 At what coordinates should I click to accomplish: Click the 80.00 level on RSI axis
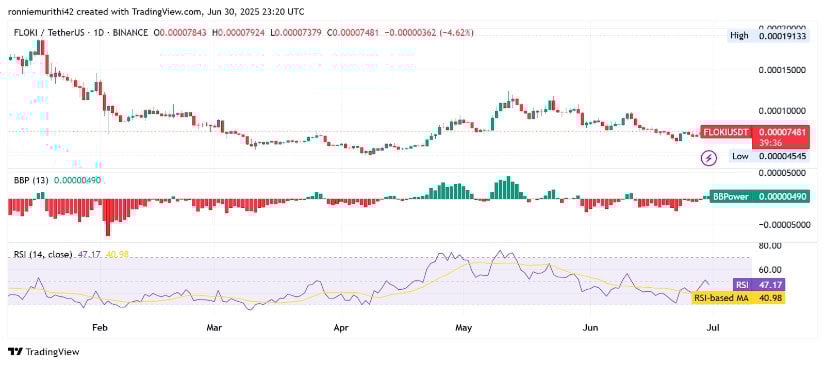tap(768, 246)
